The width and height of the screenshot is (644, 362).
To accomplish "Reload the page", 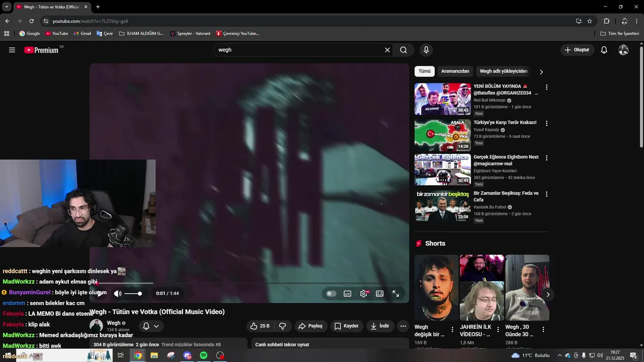I will 31,21.
